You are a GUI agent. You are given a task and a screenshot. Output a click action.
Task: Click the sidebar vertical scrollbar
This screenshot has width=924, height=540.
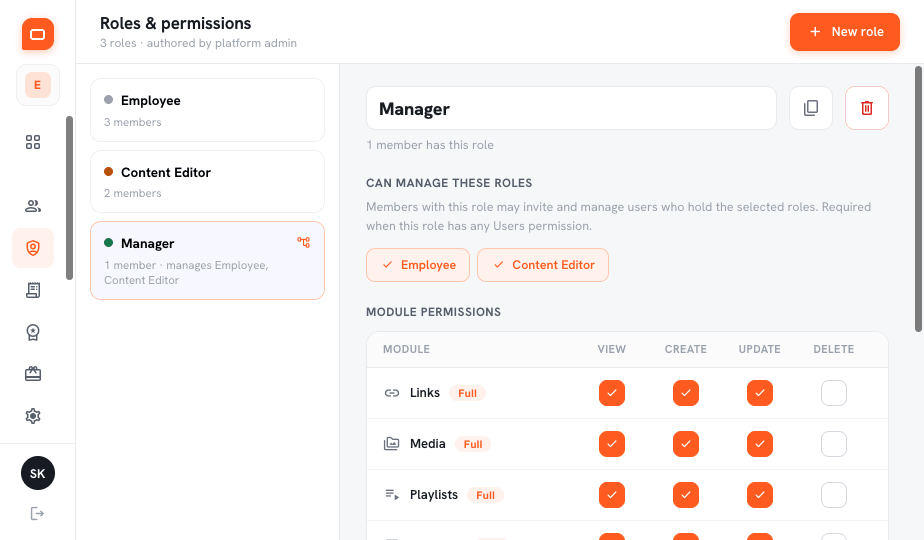tap(70, 197)
